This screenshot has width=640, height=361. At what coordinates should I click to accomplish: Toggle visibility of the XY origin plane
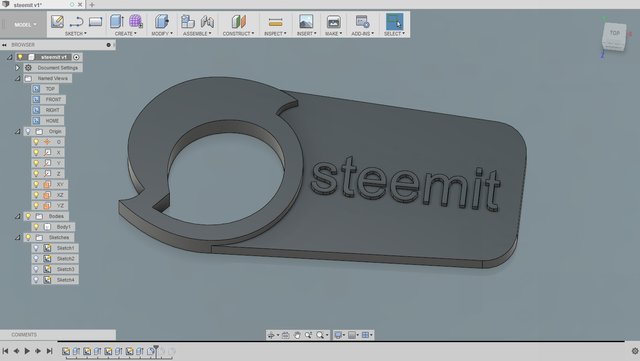tap(36, 184)
